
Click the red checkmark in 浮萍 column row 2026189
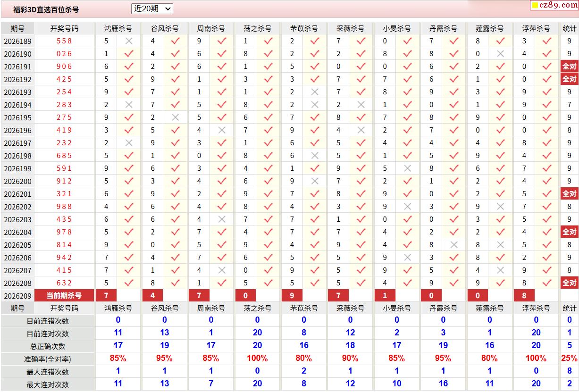[x=547, y=41]
